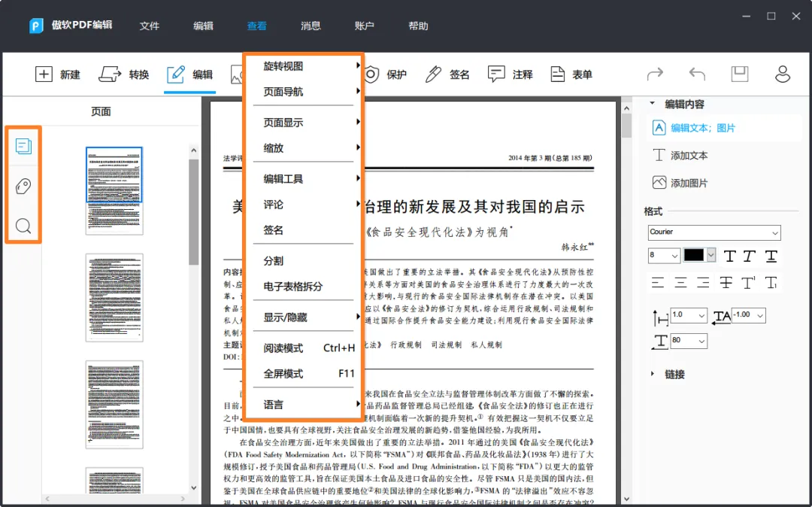
Task: Expand the 链接 section
Action: coord(653,374)
